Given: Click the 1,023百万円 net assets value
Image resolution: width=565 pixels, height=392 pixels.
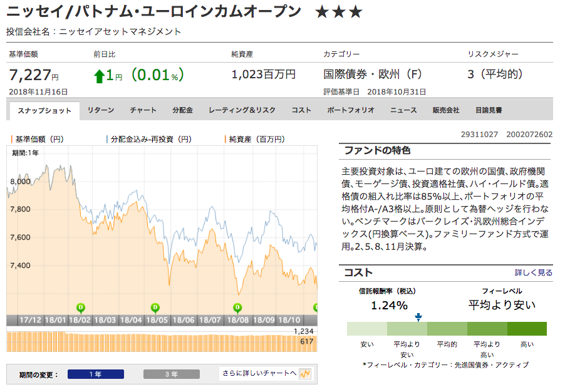Looking at the screenshot, I should (x=264, y=75).
